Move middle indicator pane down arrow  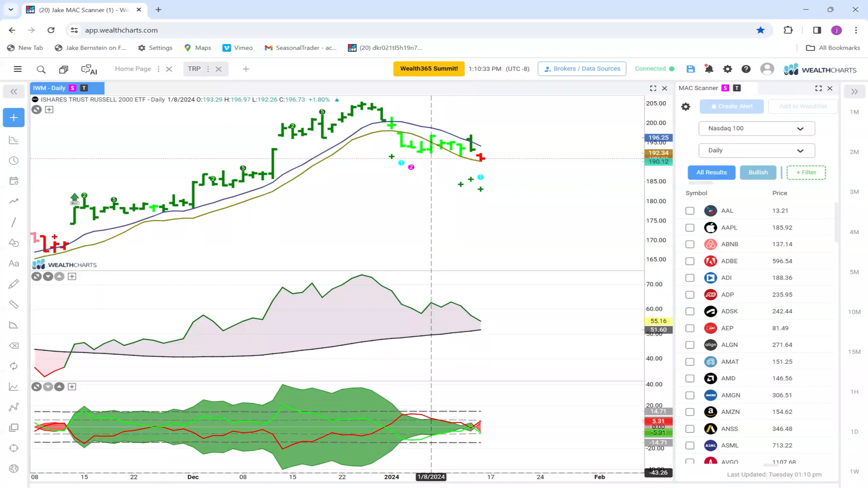click(x=48, y=277)
